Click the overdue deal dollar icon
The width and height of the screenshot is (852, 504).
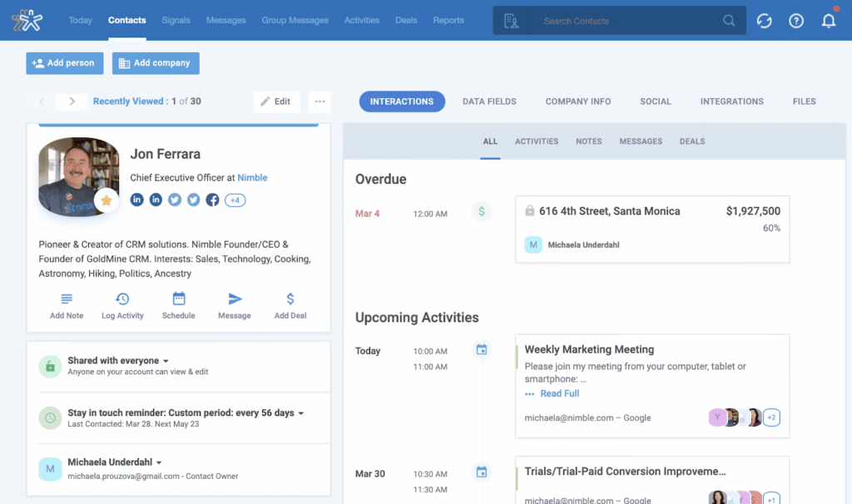click(x=482, y=212)
